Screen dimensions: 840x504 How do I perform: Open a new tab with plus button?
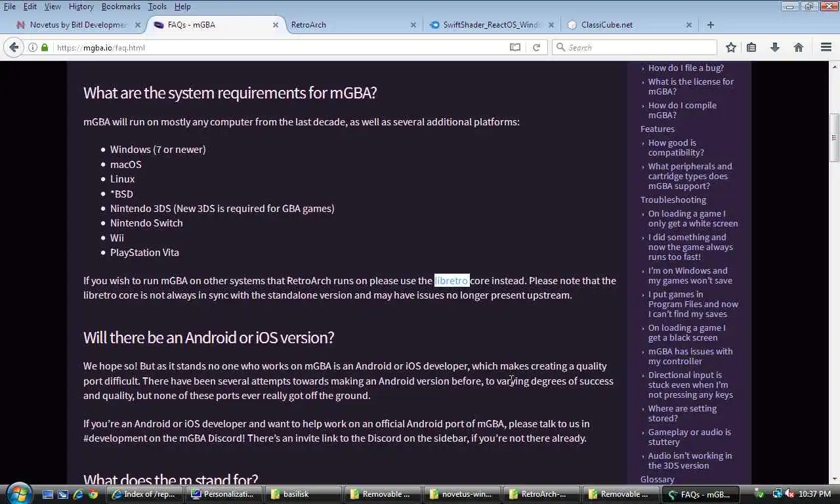[x=710, y=25]
